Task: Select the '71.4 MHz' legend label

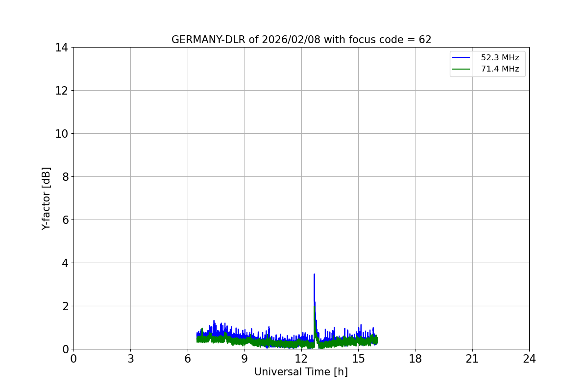Action: point(500,69)
